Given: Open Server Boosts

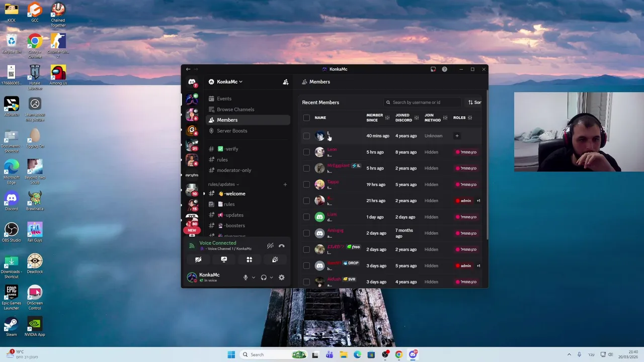Looking at the screenshot, I should point(248,131).
